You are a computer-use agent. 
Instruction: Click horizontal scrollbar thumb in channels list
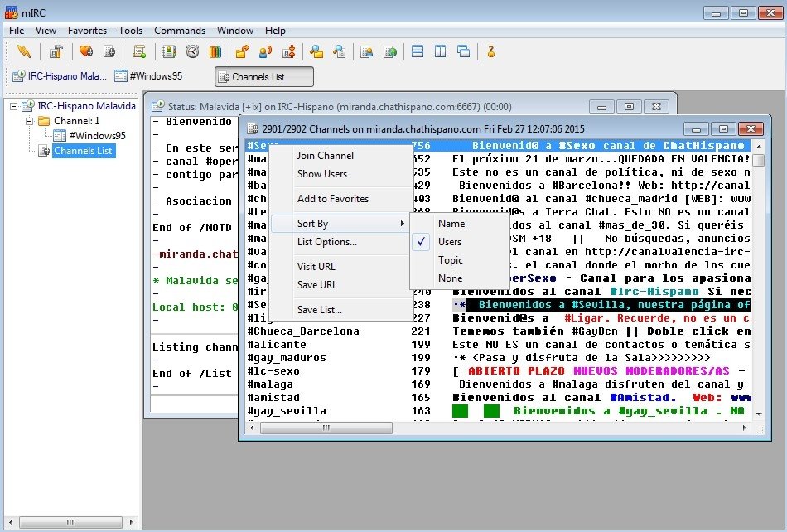pos(326,428)
